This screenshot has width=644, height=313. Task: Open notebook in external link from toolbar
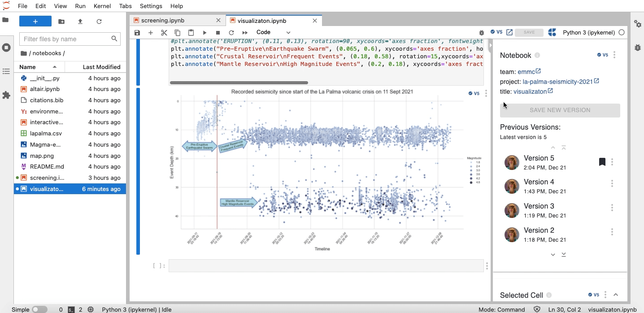pos(509,32)
